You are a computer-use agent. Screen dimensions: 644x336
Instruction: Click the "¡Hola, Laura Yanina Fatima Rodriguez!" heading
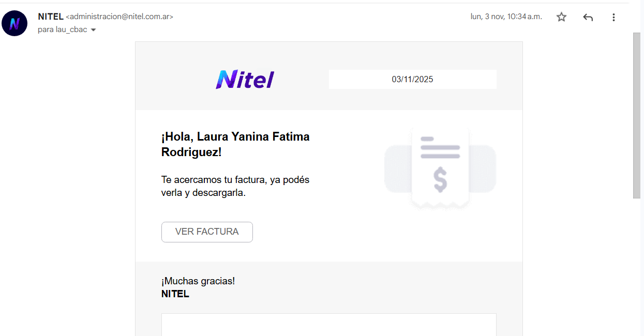click(235, 144)
